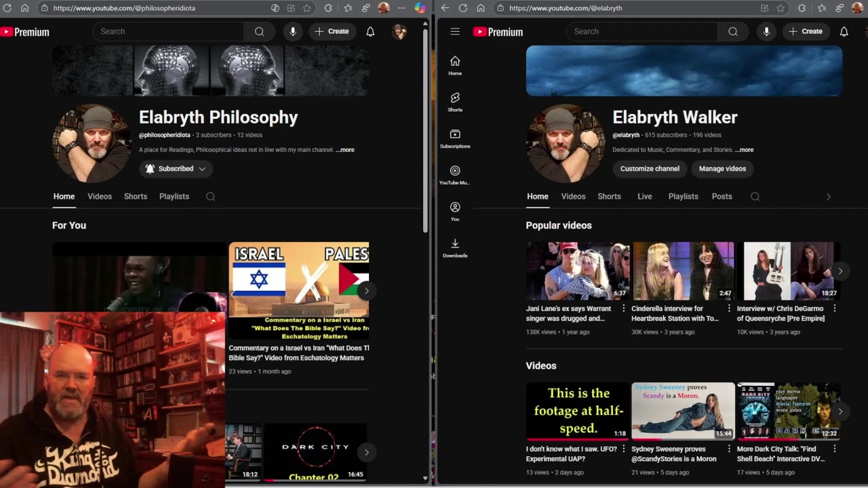Image resolution: width=868 pixels, height=488 pixels.
Task: Activate voice search microphone in right YouTube
Action: (x=766, y=31)
